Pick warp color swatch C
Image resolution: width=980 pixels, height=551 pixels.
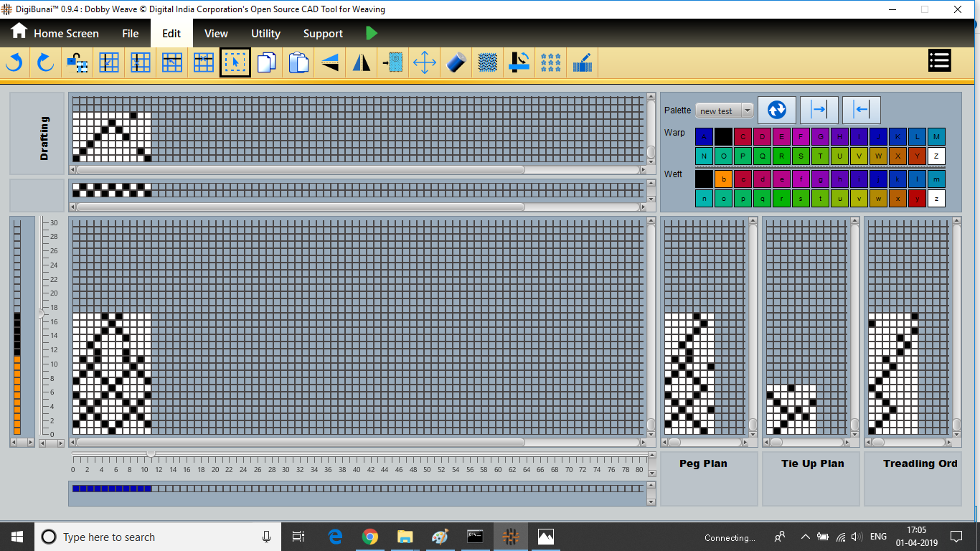743,136
